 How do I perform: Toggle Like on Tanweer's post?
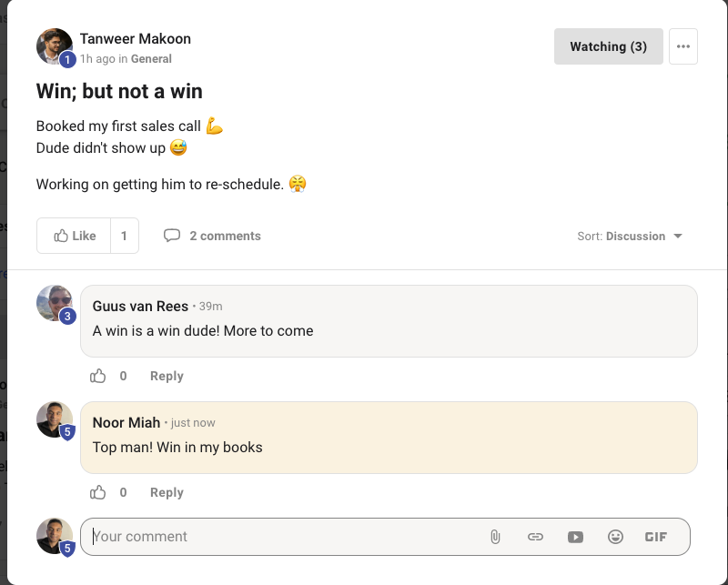[75, 236]
